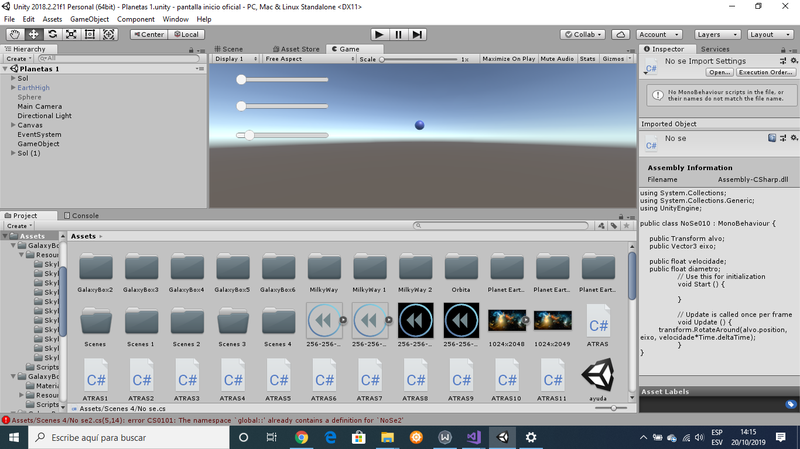Click the Open button in Inspector
Image resolution: width=800 pixels, height=449 pixels.
coord(719,72)
